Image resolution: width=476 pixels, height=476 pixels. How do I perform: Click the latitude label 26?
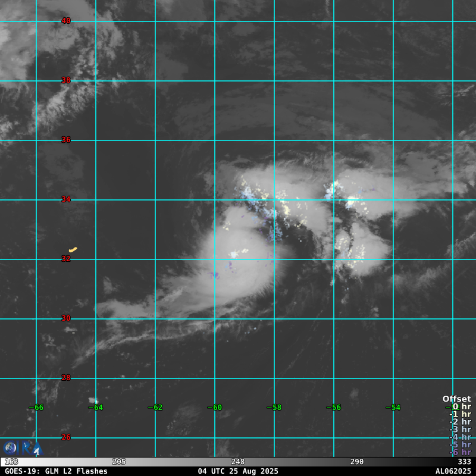[x=66, y=437]
